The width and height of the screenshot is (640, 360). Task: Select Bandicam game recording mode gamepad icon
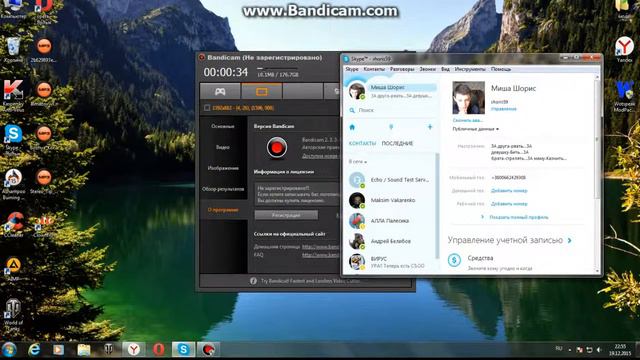tap(220, 92)
